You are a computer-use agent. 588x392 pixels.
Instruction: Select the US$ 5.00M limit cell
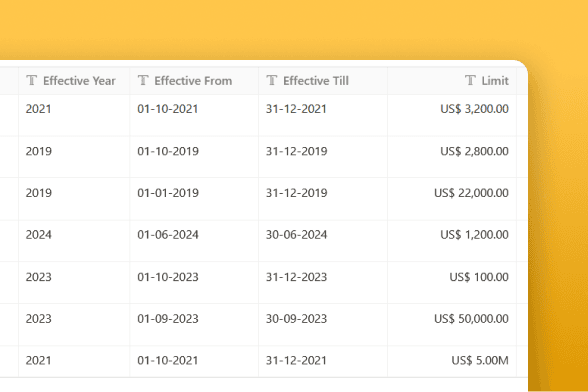coord(452,362)
